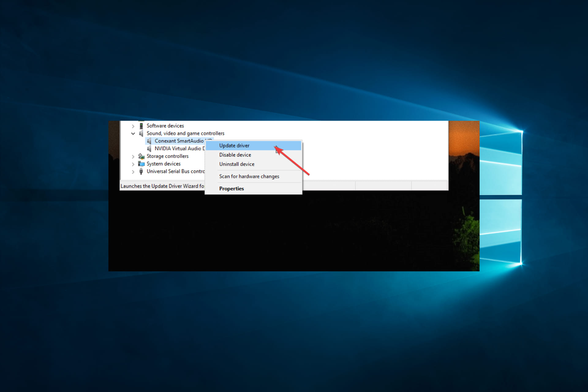The image size is (588, 392).
Task: Click the NVIDIA Virtual Audio speaker icon
Action: [149, 149]
